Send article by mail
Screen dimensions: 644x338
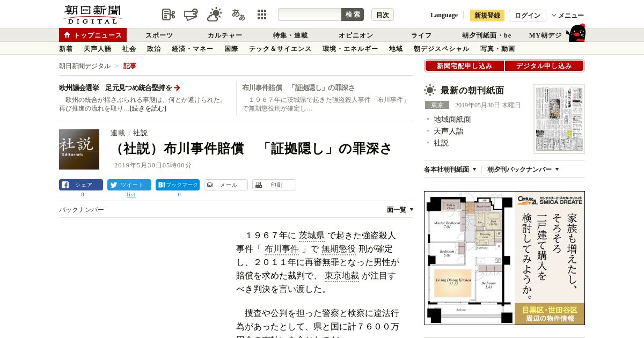tap(226, 185)
